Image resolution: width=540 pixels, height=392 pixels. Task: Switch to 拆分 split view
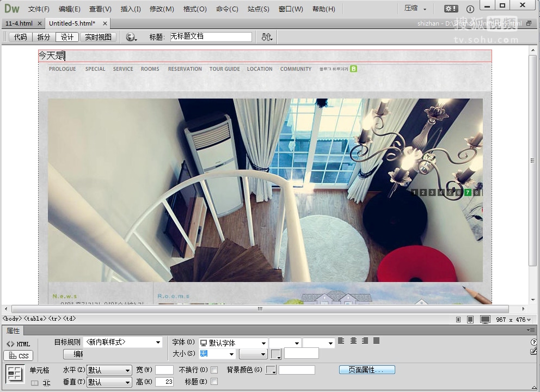(x=44, y=37)
